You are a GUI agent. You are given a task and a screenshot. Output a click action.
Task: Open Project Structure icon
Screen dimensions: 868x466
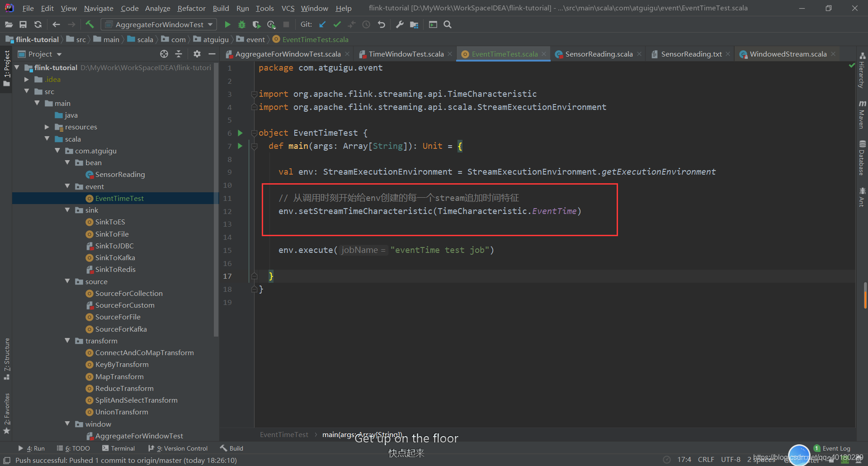(414, 24)
